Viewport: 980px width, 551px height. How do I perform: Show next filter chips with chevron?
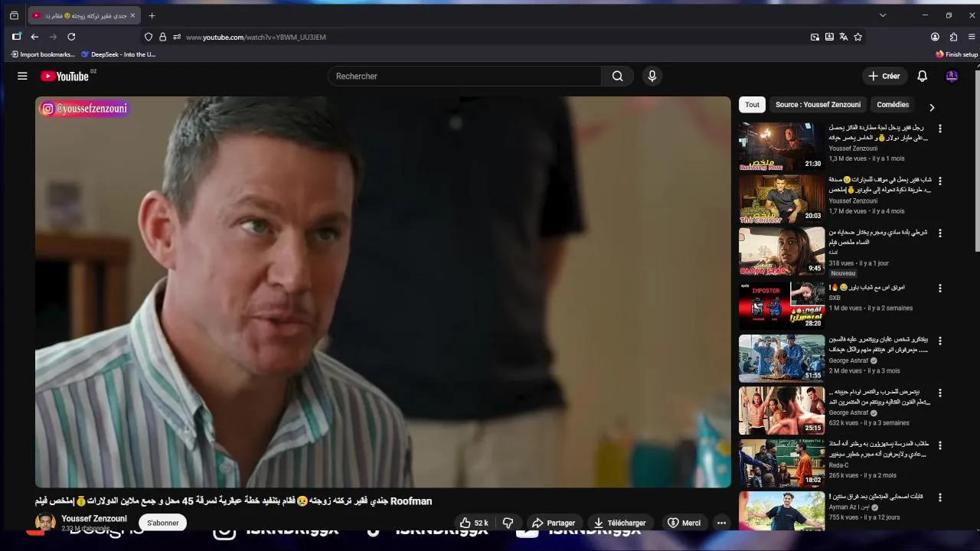(x=932, y=107)
